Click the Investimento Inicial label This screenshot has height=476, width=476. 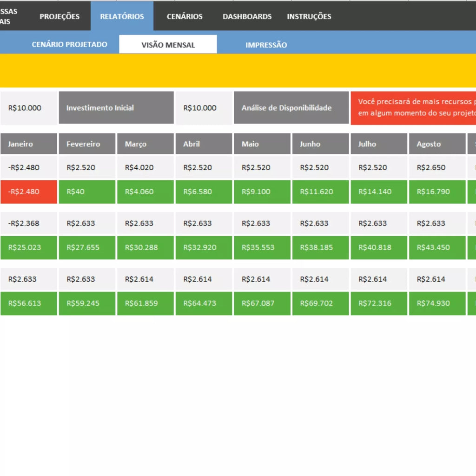tap(116, 108)
